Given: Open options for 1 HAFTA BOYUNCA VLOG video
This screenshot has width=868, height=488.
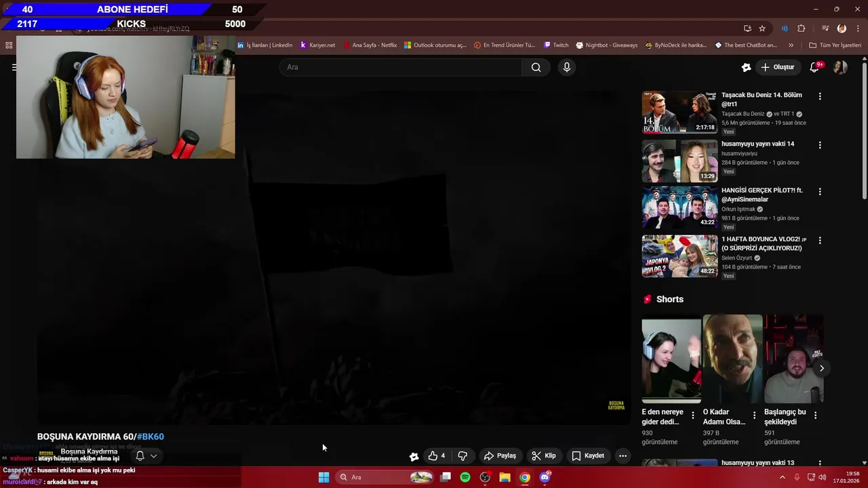Looking at the screenshot, I should coord(820,241).
